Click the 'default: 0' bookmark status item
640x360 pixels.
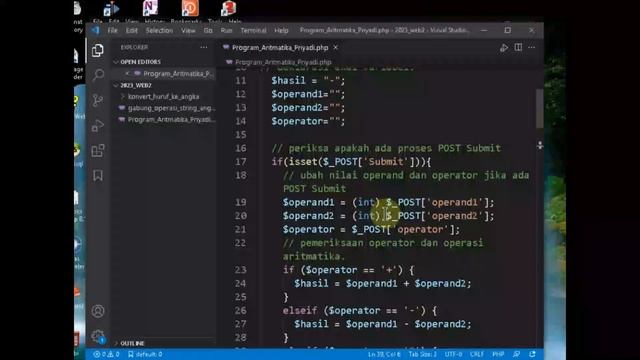145,354
